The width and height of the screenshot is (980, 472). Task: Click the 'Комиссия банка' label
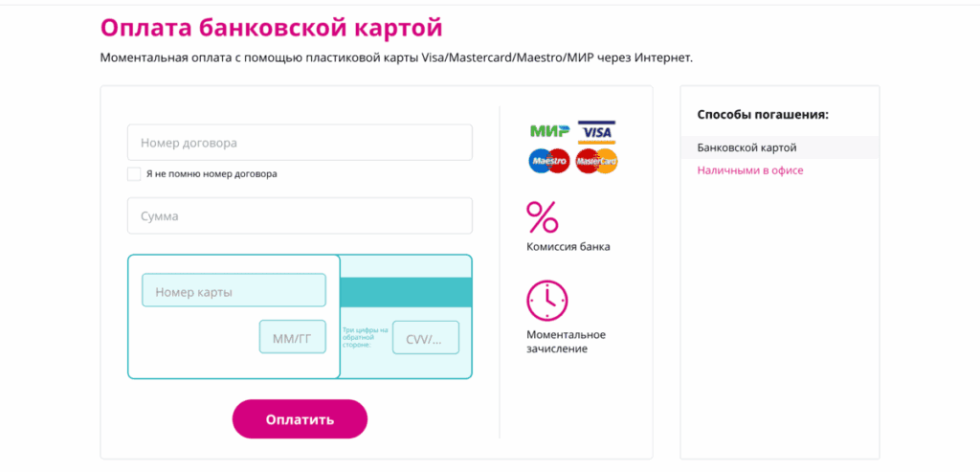pos(568,247)
